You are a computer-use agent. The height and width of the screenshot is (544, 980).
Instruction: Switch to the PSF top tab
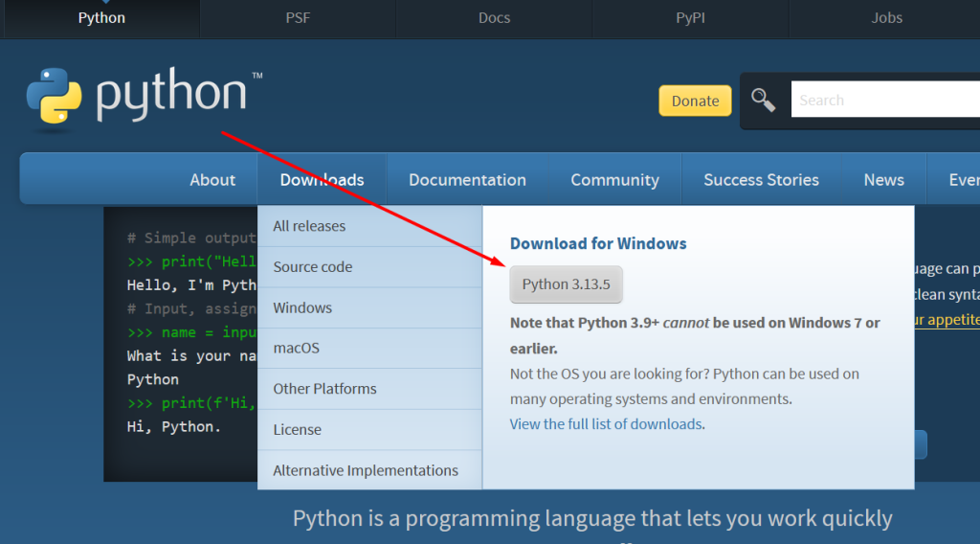298,18
